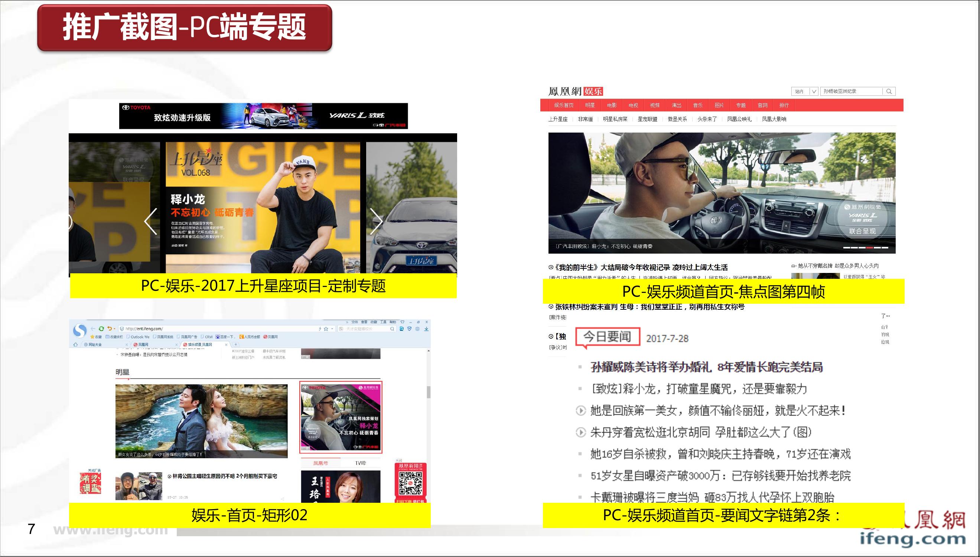Open the 上升星座 sub-navigation link
The image size is (980, 557).
[x=558, y=119]
